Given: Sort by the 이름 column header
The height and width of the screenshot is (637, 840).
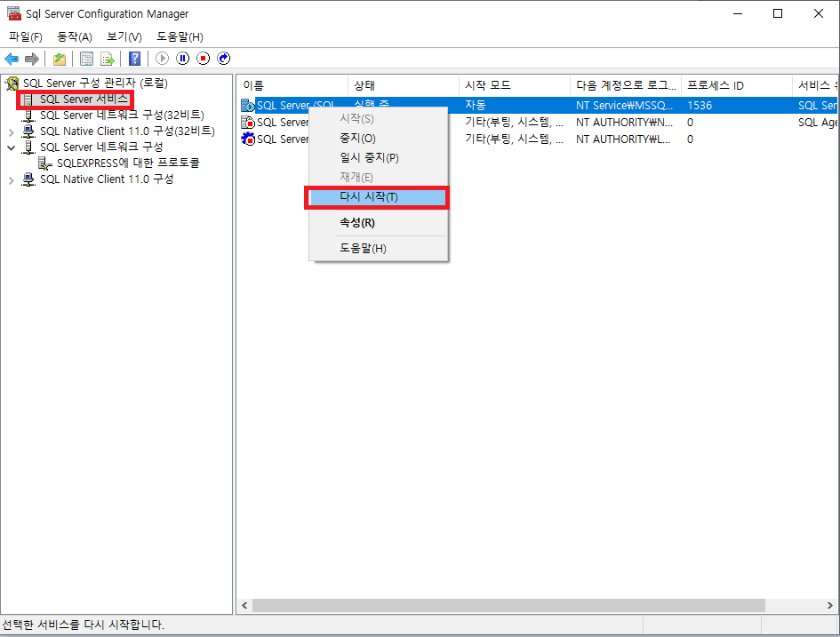Looking at the screenshot, I should click(x=292, y=85).
